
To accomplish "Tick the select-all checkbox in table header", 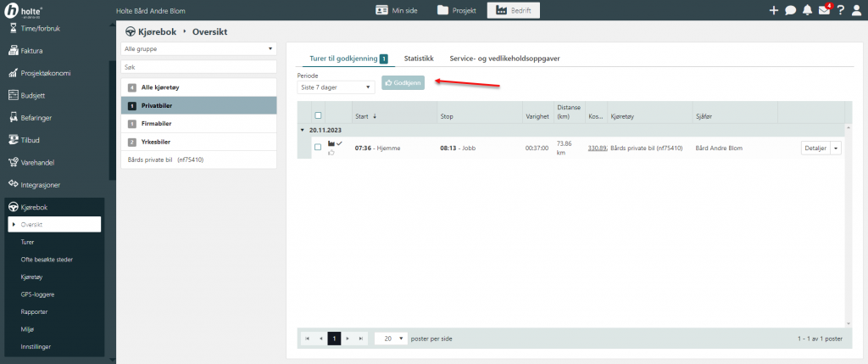I will tap(318, 116).
